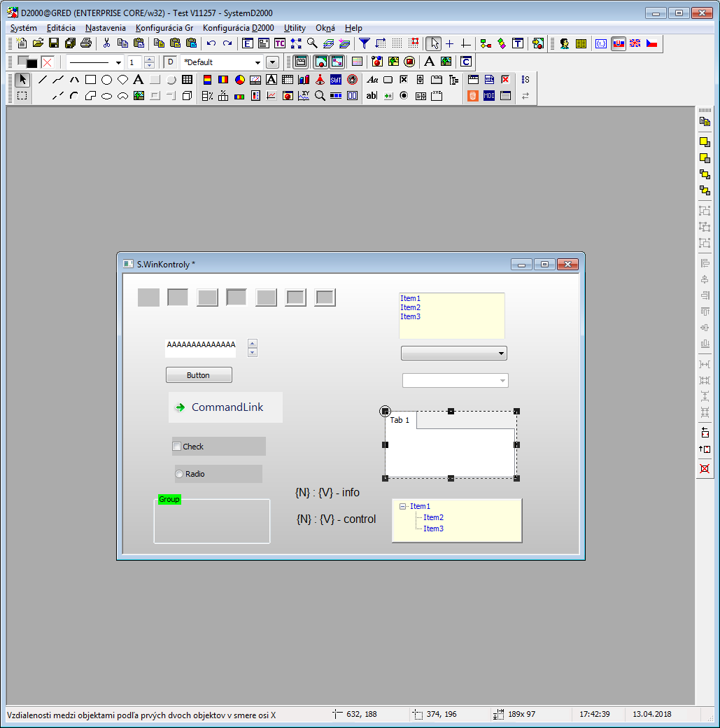Pick the text 'A' drawing tool

click(139, 80)
